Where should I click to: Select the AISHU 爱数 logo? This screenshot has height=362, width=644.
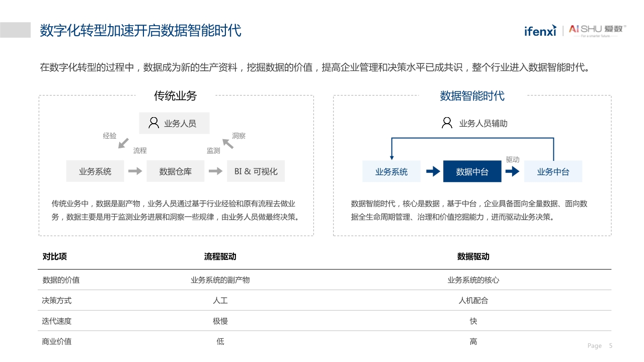point(596,30)
